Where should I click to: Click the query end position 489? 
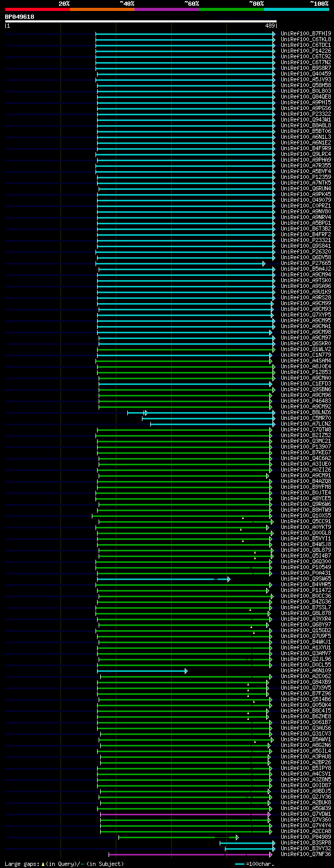(x=270, y=26)
